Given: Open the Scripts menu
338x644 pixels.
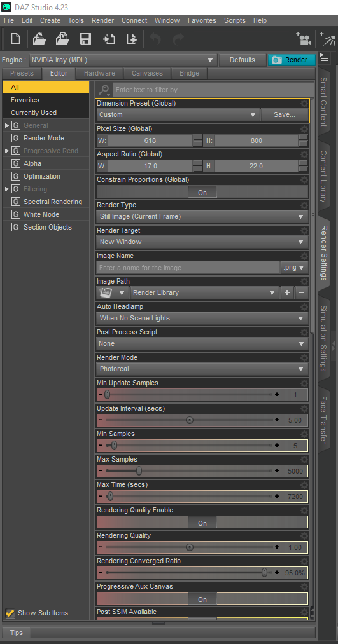Looking at the screenshot, I should (235, 20).
